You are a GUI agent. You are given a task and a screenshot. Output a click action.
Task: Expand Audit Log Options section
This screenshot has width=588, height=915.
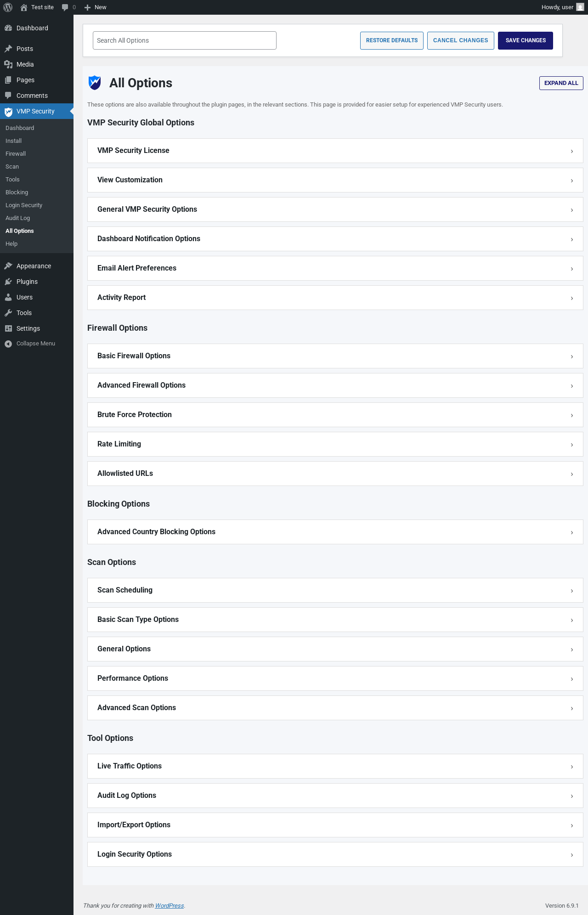pyautogui.click(x=335, y=796)
